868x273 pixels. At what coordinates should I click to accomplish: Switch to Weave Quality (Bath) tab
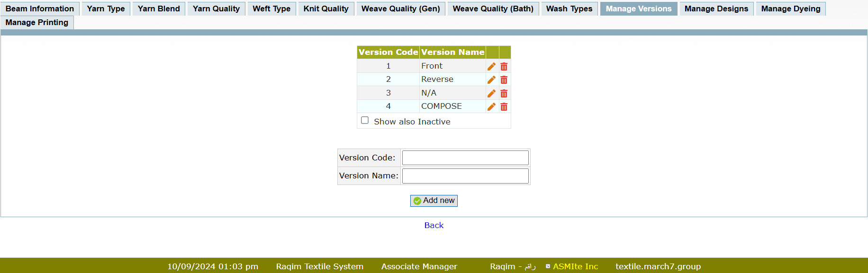click(493, 9)
